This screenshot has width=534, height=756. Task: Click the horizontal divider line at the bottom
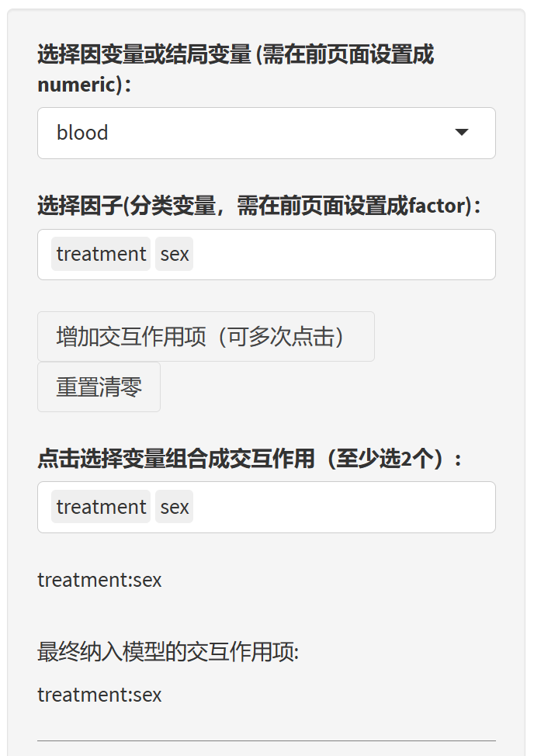(265, 740)
